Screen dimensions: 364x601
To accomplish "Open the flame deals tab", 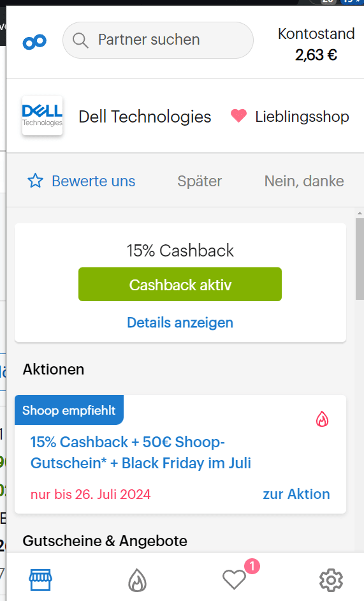I will [x=137, y=580].
